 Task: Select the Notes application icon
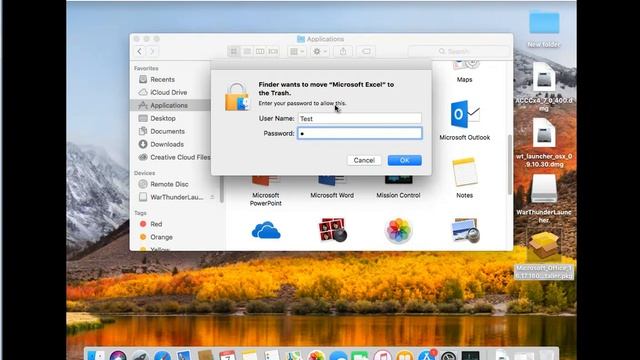click(464, 172)
